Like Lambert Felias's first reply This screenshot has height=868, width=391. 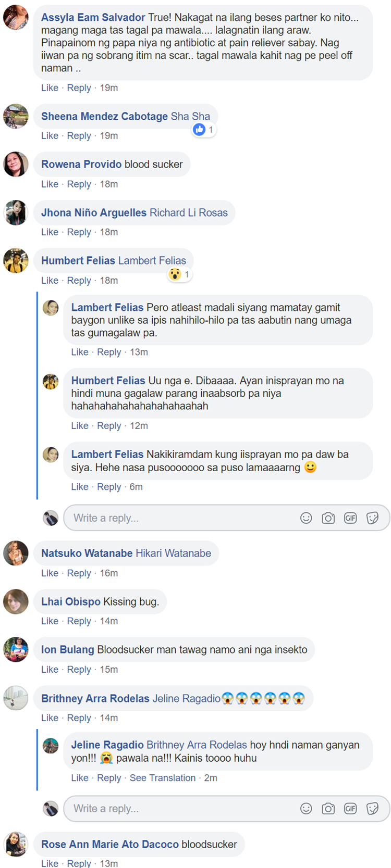pos(80,352)
